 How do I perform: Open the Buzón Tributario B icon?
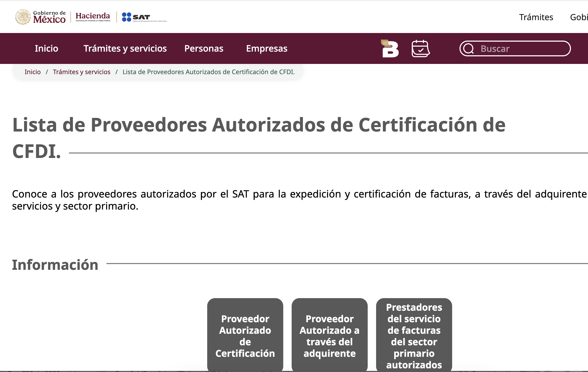pos(389,48)
